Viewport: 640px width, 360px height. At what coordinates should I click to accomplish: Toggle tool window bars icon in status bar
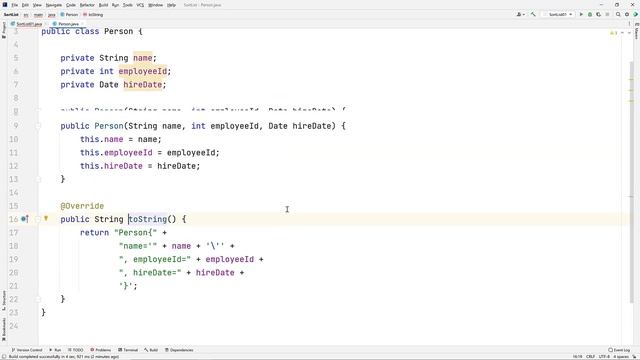click(4, 357)
